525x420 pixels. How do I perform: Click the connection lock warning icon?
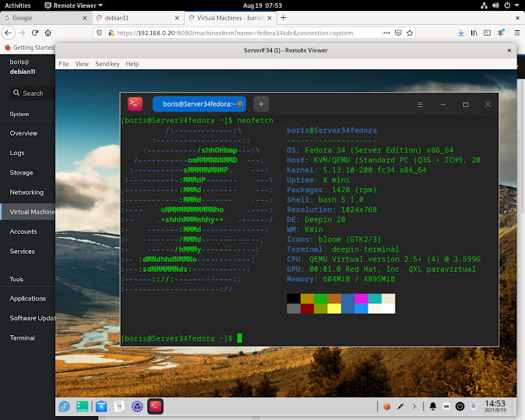(111, 33)
